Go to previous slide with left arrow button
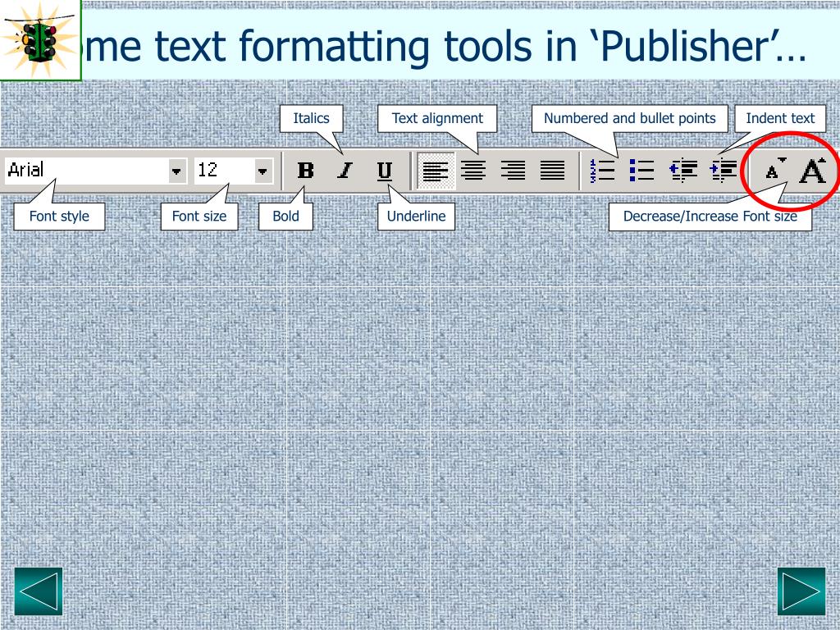The width and height of the screenshot is (840, 630). coord(39,591)
